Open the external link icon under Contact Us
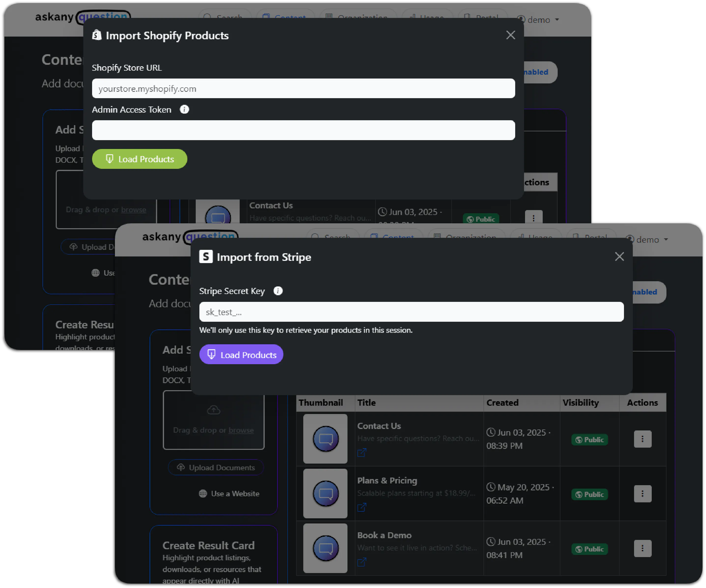 click(x=362, y=453)
